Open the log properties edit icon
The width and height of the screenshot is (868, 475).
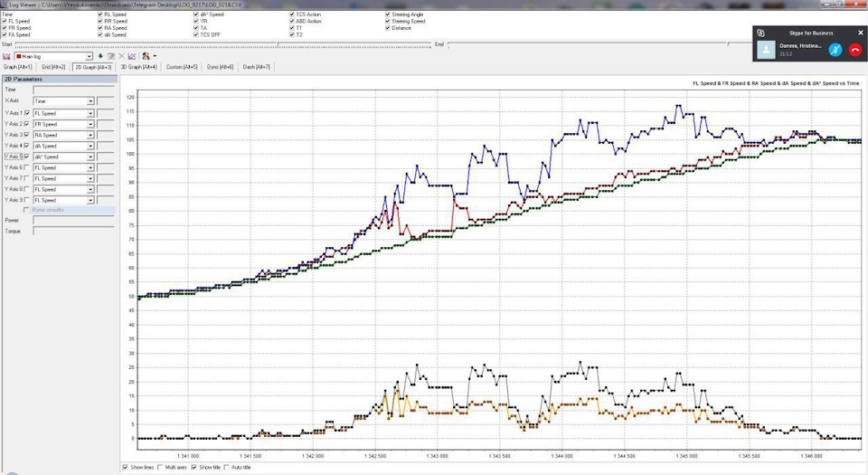[x=110, y=56]
